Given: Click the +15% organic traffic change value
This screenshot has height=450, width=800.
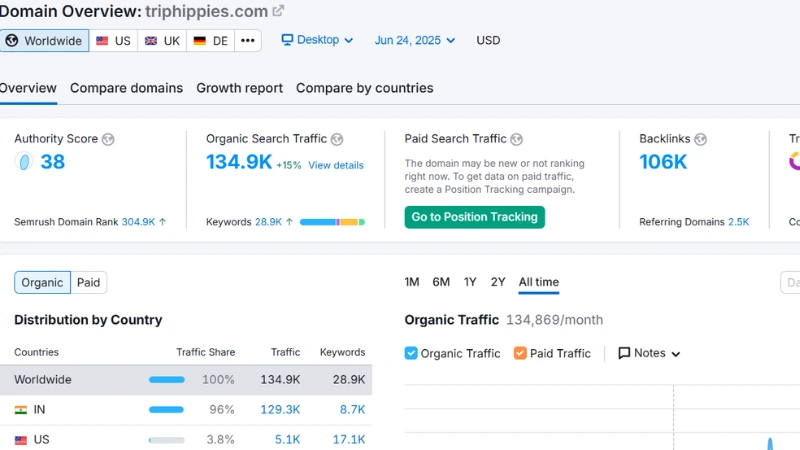Looking at the screenshot, I should pos(289,165).
